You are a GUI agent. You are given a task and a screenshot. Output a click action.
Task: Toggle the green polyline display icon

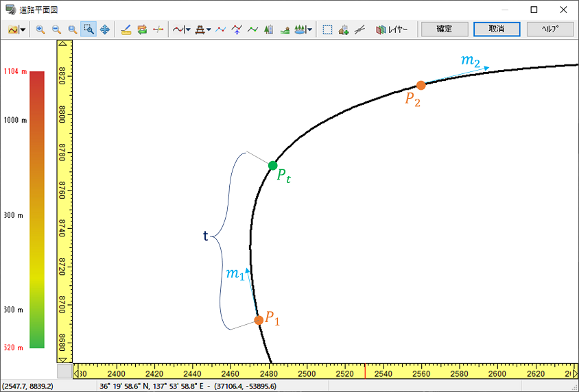point(252,29)
